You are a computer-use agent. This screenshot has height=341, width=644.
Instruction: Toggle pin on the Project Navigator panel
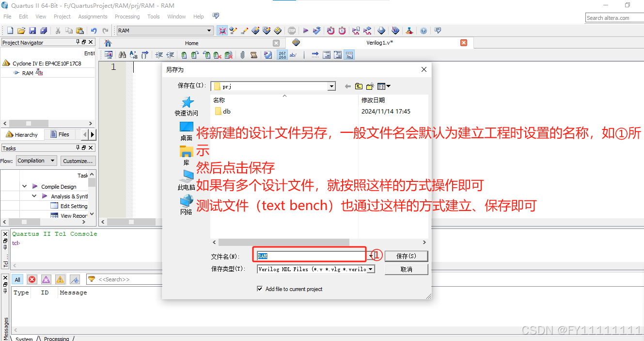point(78,42)
